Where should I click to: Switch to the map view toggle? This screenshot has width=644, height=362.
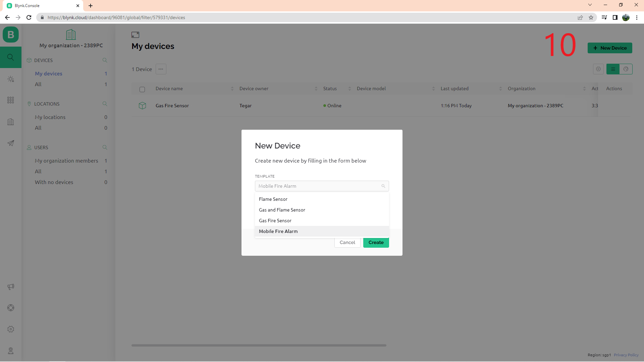(x=626, y=69)
